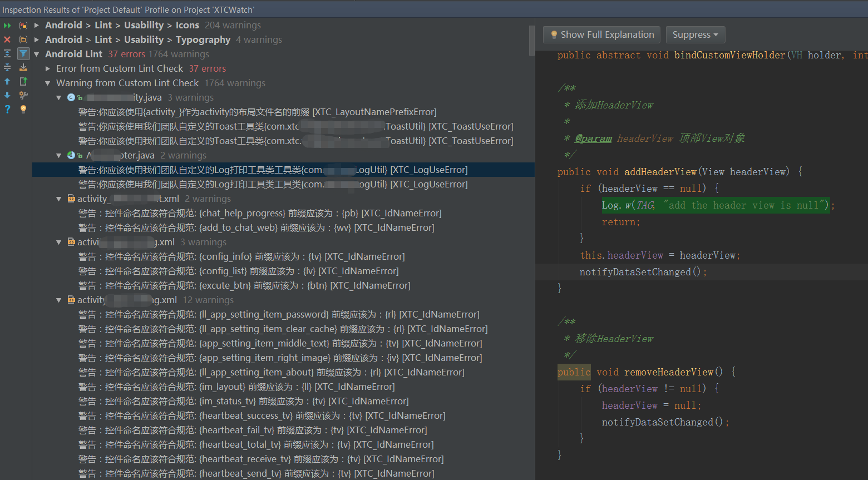Expand Android Lint Usability Typography node
The image size is (868, 480).
[x=37, y=39]
